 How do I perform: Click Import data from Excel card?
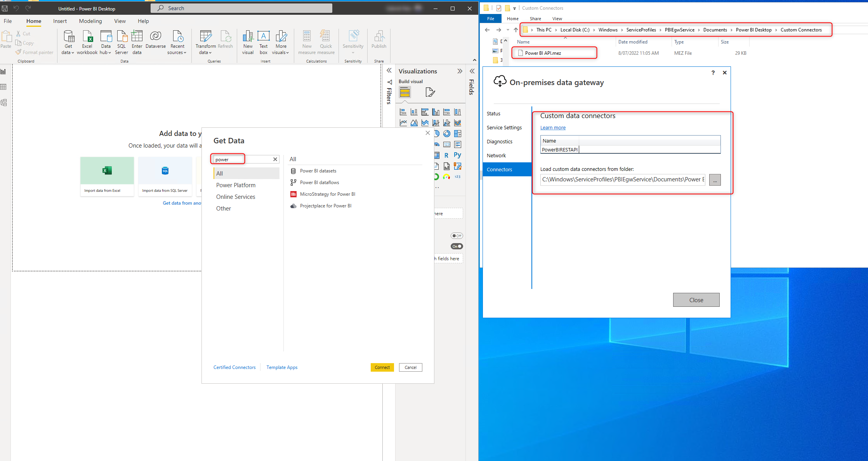click(107, 176)
